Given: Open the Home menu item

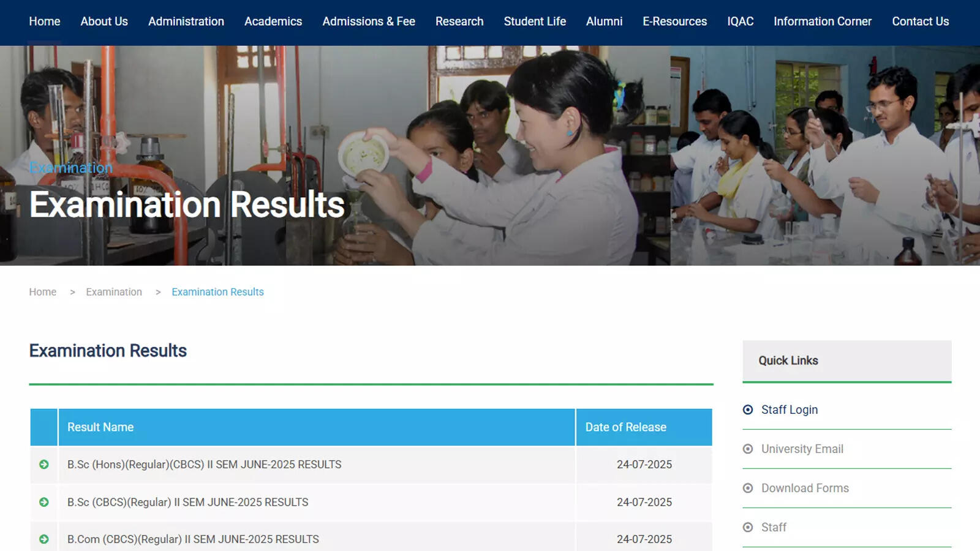Looking at the screenshot, I should pos(44,21).
